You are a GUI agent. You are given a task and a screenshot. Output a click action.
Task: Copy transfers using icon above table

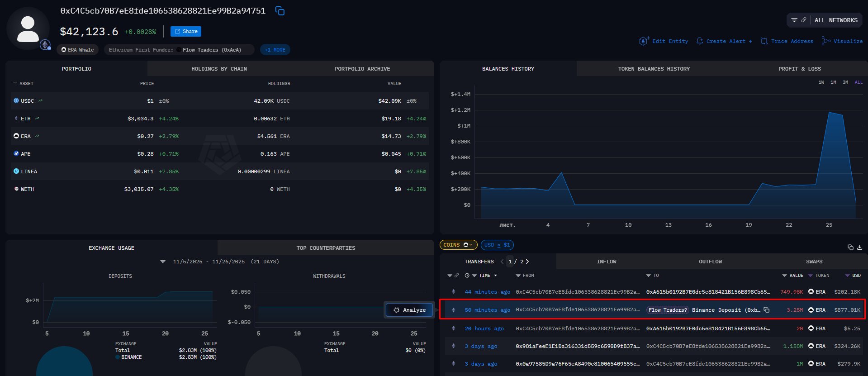click(850, 247)
